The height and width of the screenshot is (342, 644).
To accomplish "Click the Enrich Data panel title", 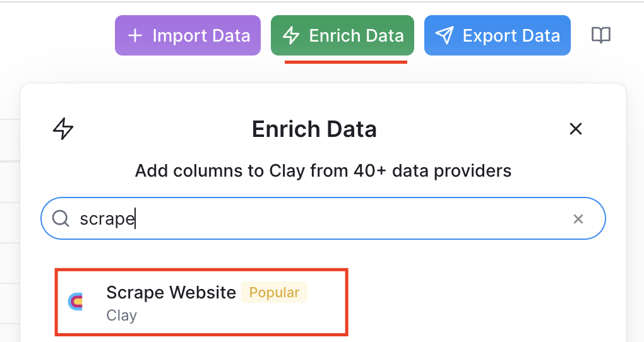I will (x=314, y=129).
